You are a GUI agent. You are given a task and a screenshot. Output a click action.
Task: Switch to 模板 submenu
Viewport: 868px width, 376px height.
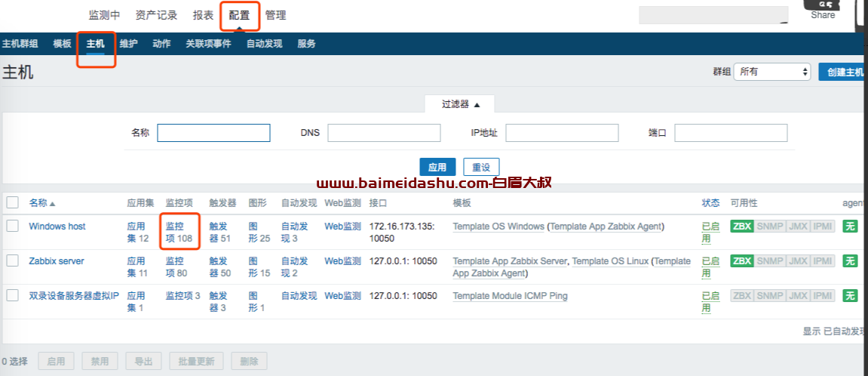62,44
